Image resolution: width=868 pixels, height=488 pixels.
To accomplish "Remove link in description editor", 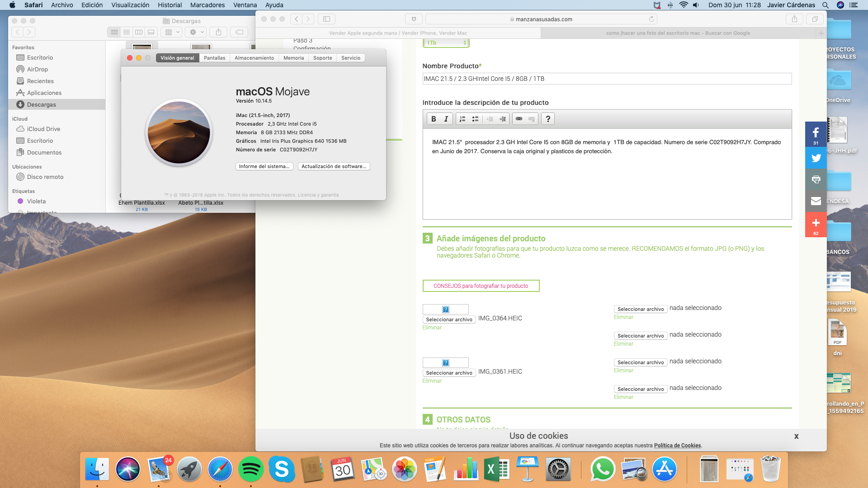I will point(532,119).
